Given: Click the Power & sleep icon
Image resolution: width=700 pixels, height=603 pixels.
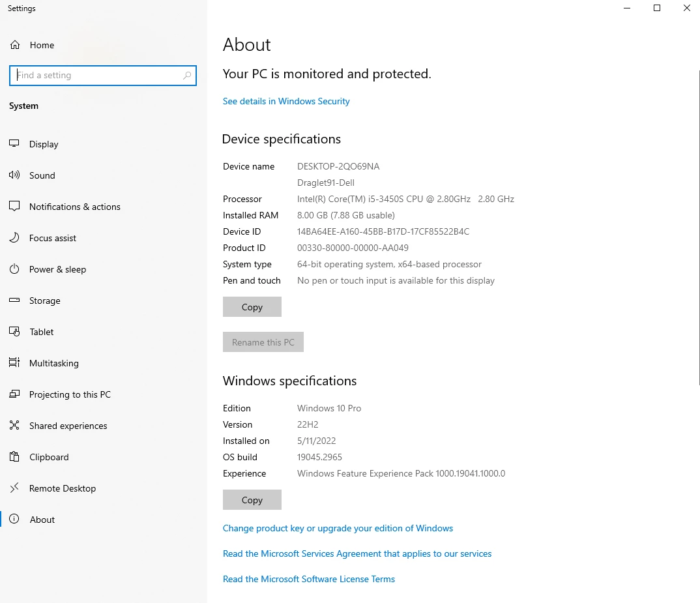Looking at the screenshot, I should pyautogui.click(x=14, y=269).
